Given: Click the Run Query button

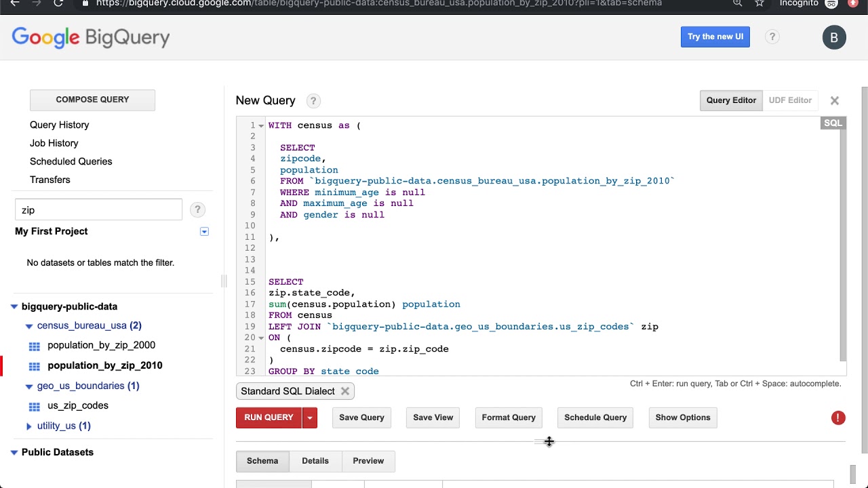Looking at the screenshot, I should (x=269, y=418).
